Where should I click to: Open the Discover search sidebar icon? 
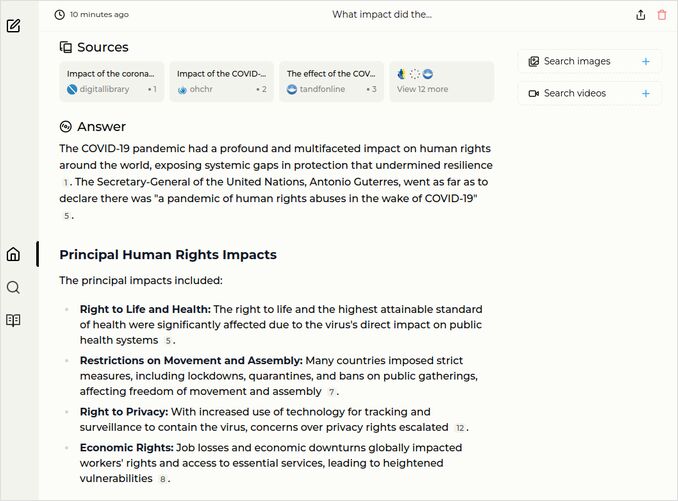click(13, 287)
